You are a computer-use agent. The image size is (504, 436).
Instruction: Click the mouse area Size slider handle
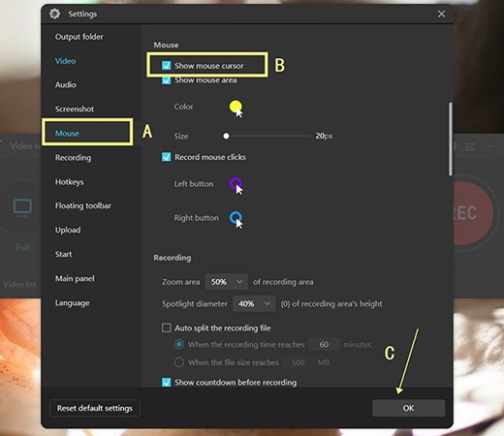[x=226, y=136]
